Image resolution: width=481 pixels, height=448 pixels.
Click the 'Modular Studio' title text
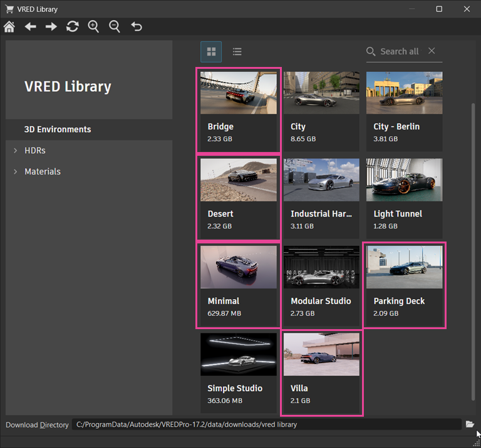(x=321, y=301)
